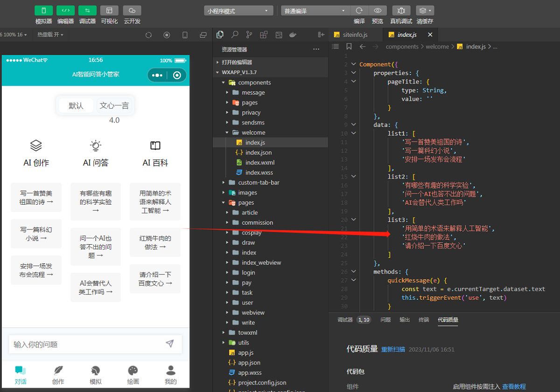Expand the custom-tab-bar folder
The image size is (560, 392).
point(259,183)
